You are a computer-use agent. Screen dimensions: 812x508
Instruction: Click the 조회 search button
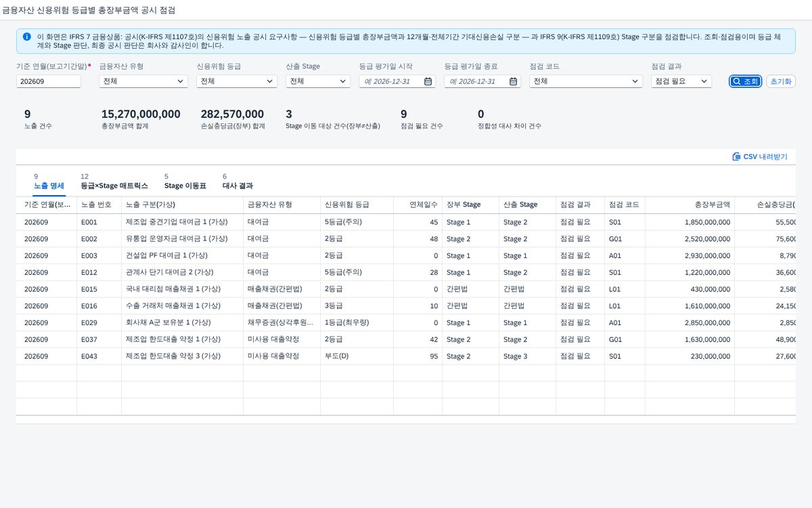745,81
